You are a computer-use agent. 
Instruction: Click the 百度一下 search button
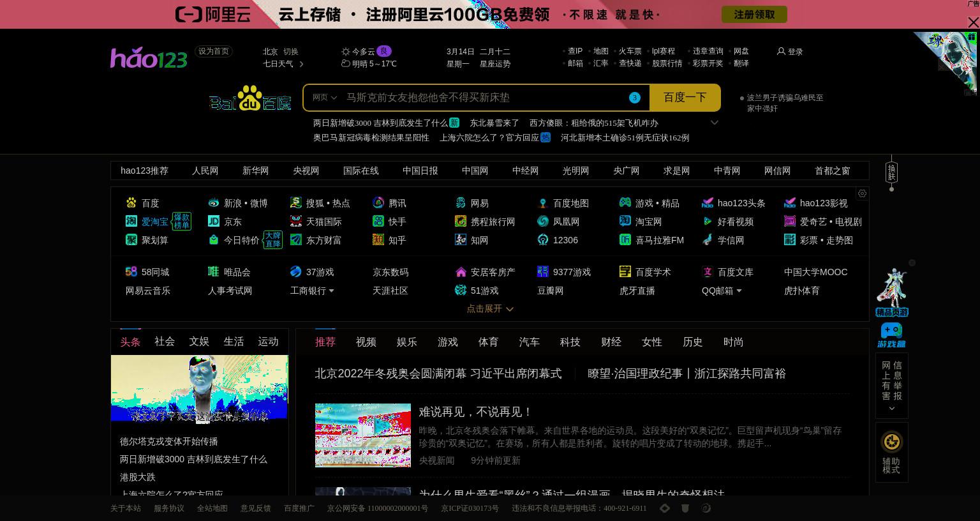(x=685, y=98)
